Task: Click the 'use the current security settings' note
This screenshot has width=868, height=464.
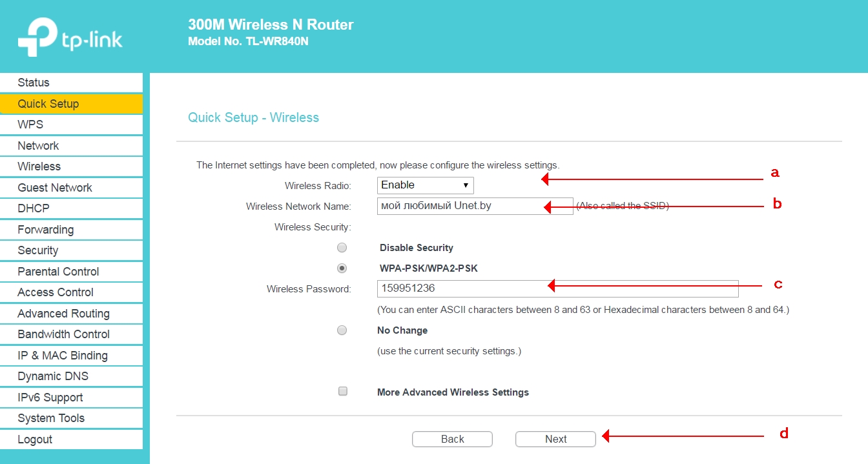Action: coord(449,351)
